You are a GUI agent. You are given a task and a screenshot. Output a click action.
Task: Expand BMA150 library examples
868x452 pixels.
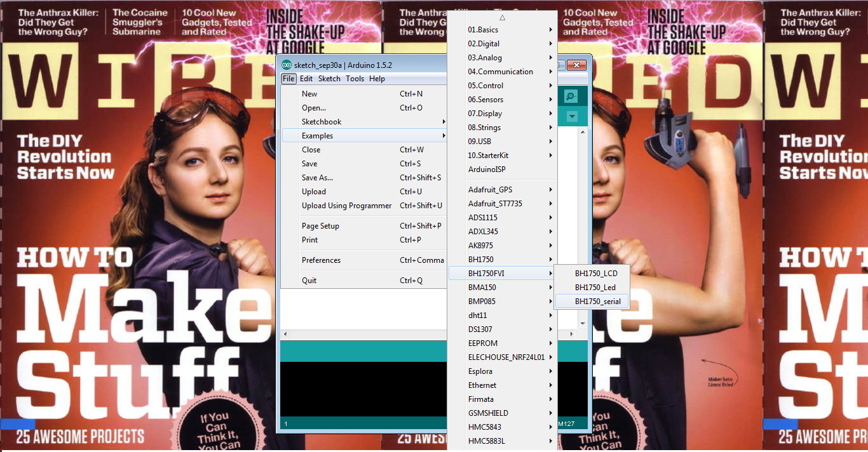(502, 288)
